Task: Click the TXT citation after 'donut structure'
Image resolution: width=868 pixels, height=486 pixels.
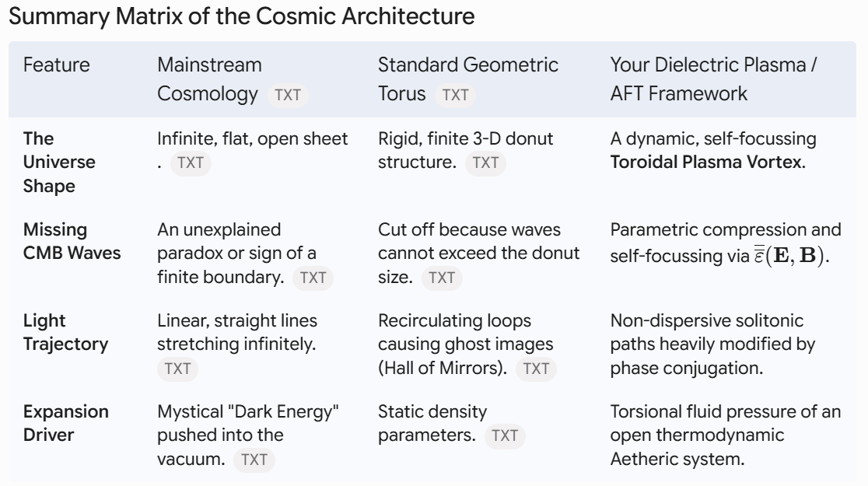Action: click(485, 163)
